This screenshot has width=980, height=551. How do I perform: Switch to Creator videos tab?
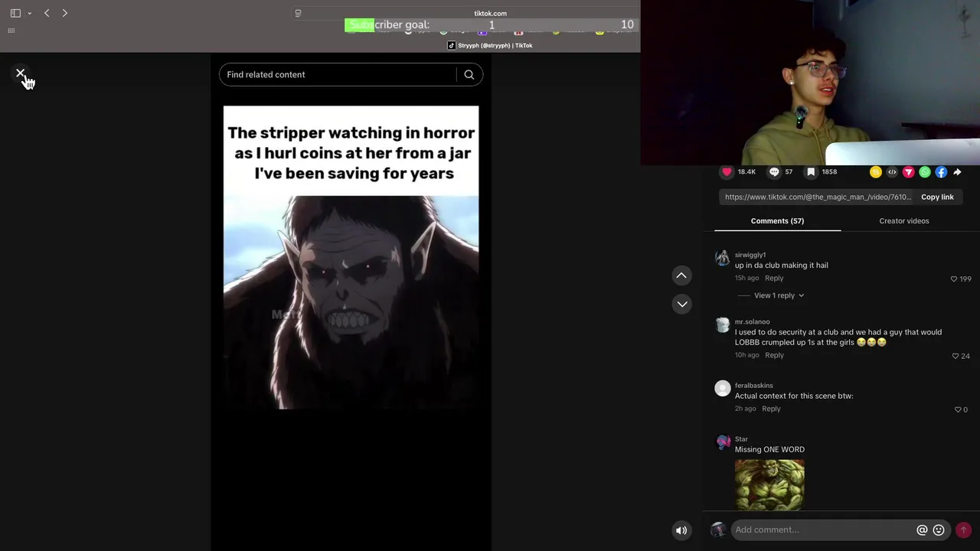click(904, 220)
